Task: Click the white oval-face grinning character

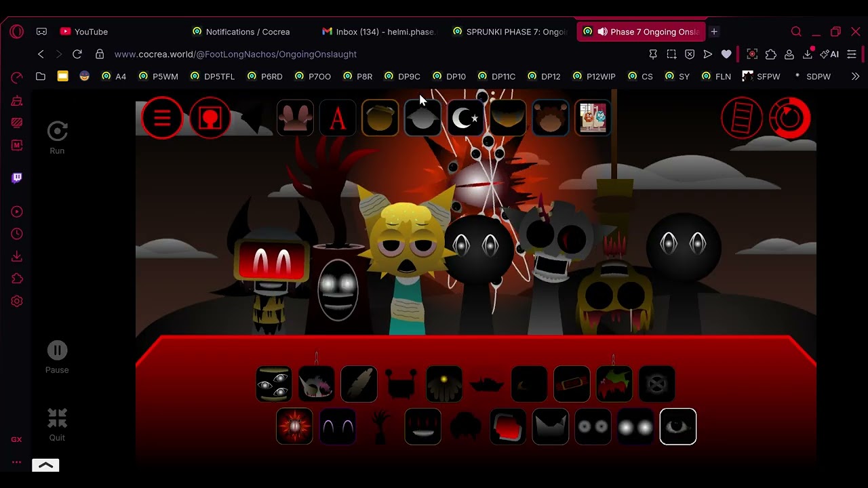Action: click(338, 290)
